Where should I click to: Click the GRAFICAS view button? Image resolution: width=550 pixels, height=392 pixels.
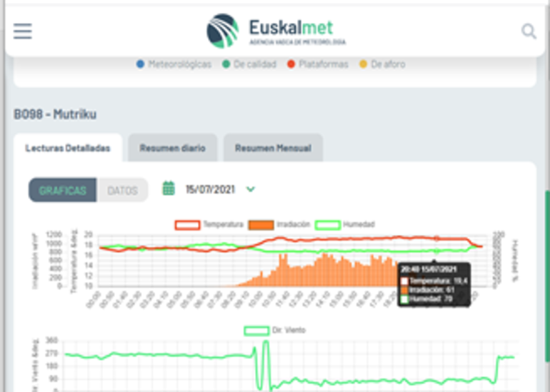tap(62, 191)
